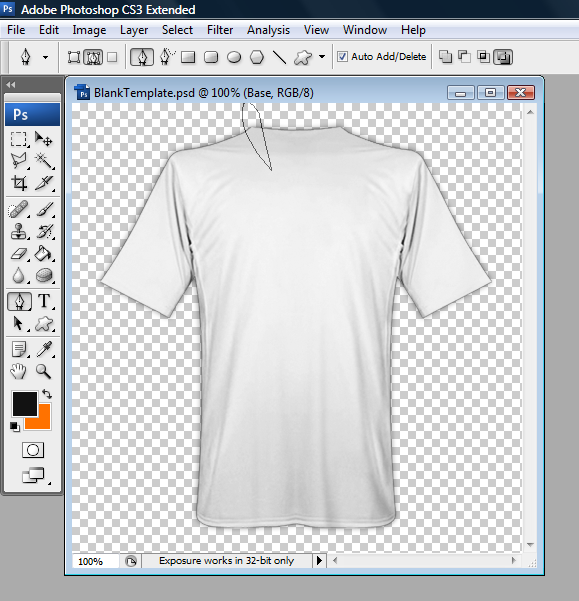
Task: Select the Horizontal Type tool
Action: point(44,301)
